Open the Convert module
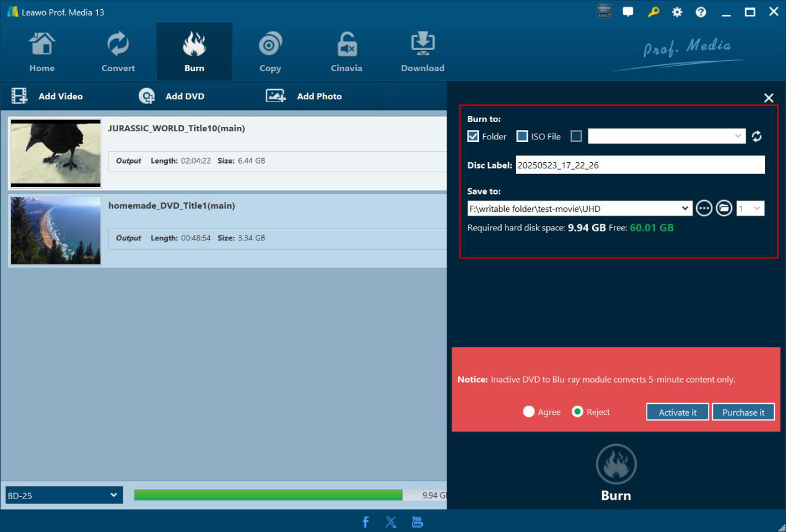Viewport: 786px width, 532px height. [x=118, y=52]
